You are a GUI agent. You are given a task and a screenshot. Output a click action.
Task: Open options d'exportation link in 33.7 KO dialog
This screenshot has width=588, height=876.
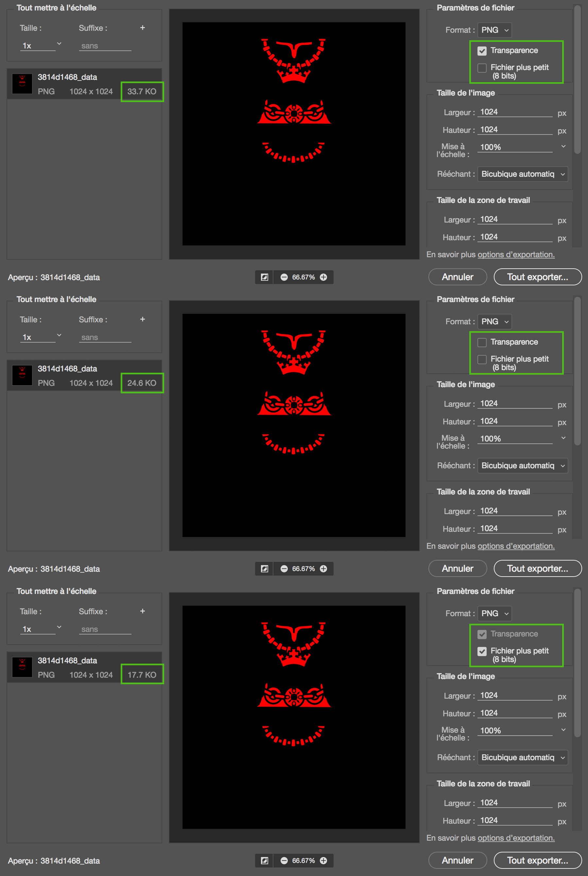[x=516, y=254]
